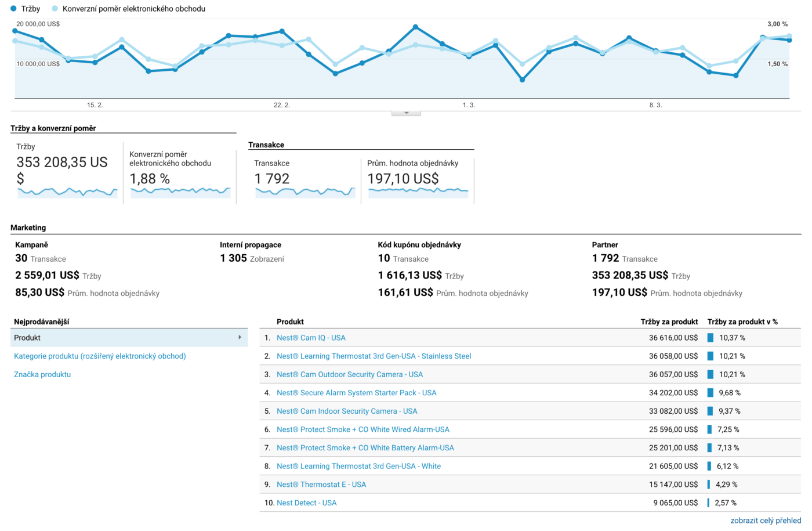Viewport: 812px width, 531px height.
Task: Click the 2 559,01 US$ campaign revenue
Action: pos(47,275)
